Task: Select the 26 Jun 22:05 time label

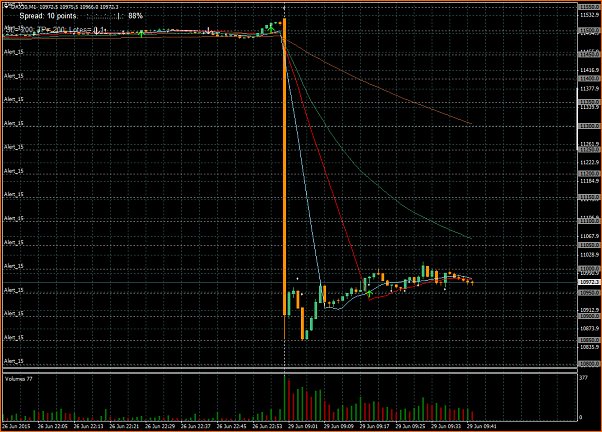Action: [53, 426]
